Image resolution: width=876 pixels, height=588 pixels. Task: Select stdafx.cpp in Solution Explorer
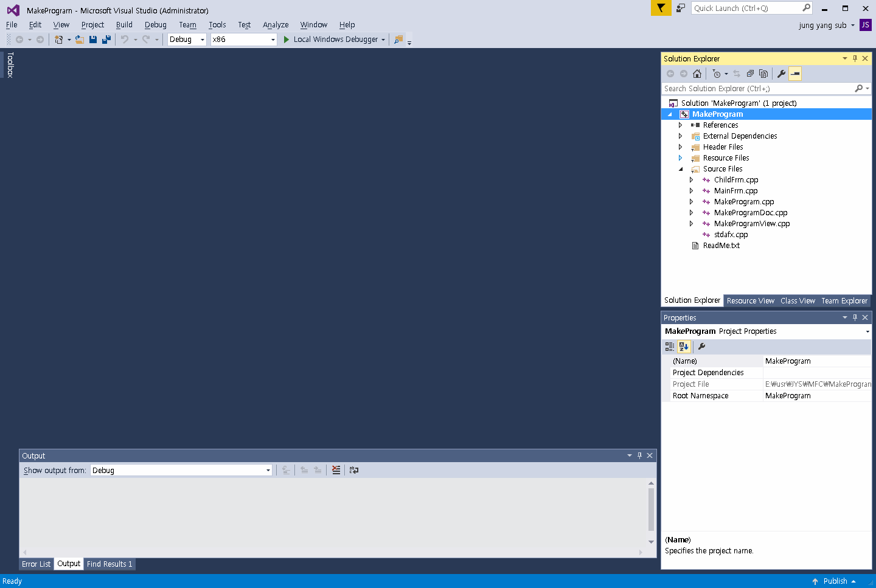(731, 235)
